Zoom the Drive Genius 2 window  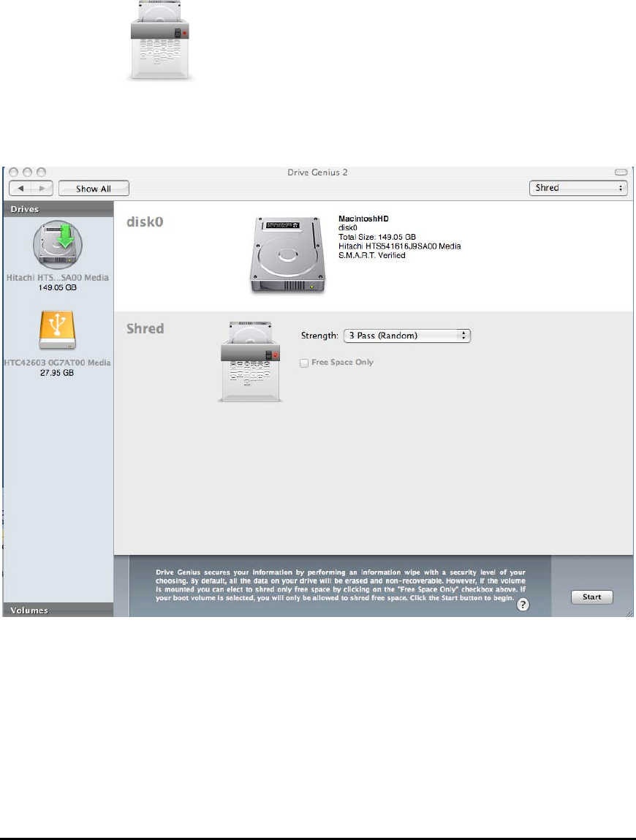41,172
